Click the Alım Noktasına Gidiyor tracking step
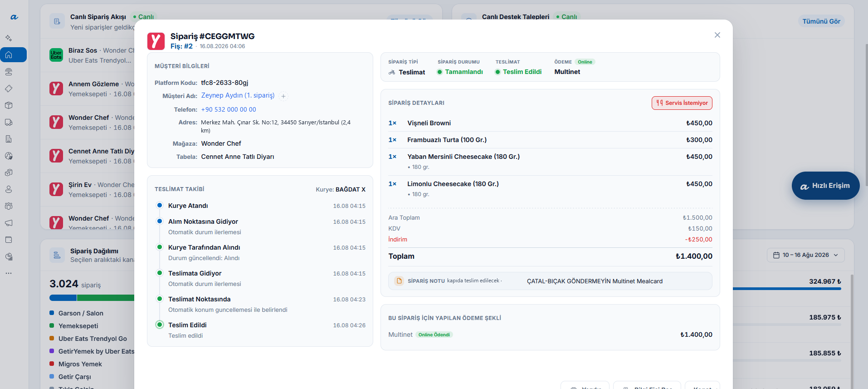The width and height of the screenshot is (868, 389). click(x=260, y=227)
